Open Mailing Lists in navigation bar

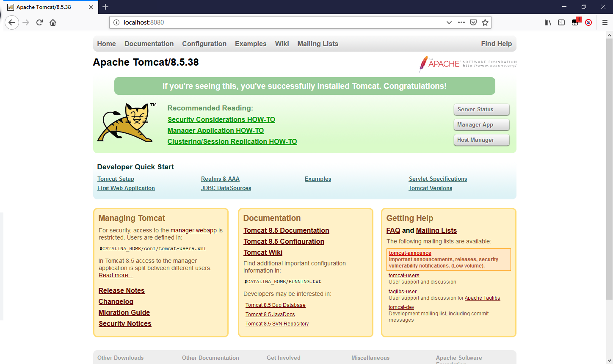[318, 44]
